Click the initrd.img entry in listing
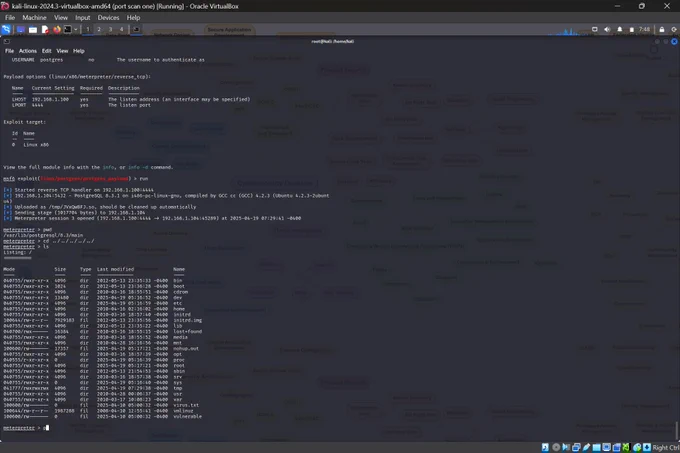This screenshot has width=680, height=453. [187, 320]
